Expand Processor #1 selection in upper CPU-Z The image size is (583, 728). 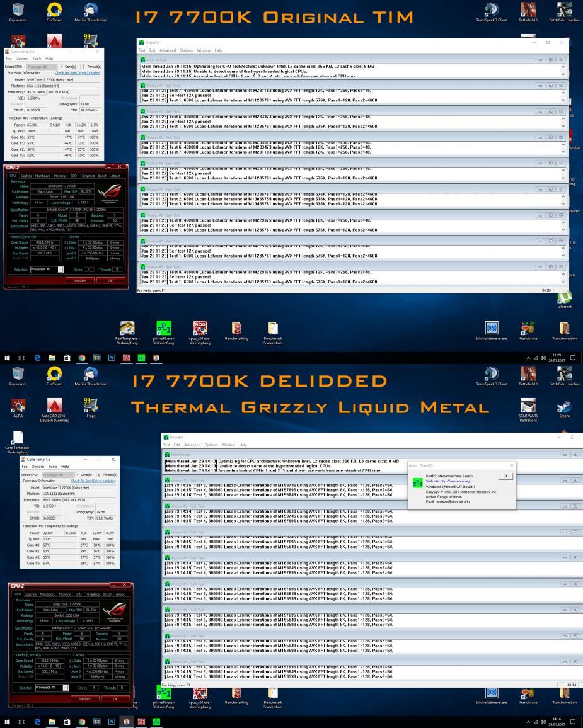pyautogui.click(x=61, y=270)
